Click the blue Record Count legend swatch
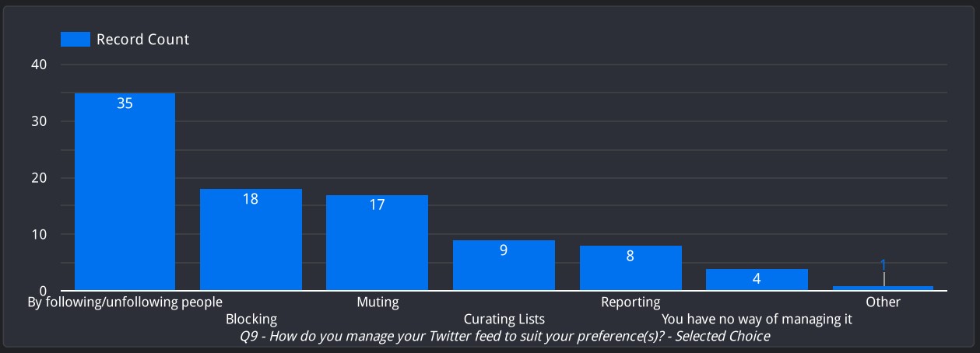 click(x=76, y=39)
